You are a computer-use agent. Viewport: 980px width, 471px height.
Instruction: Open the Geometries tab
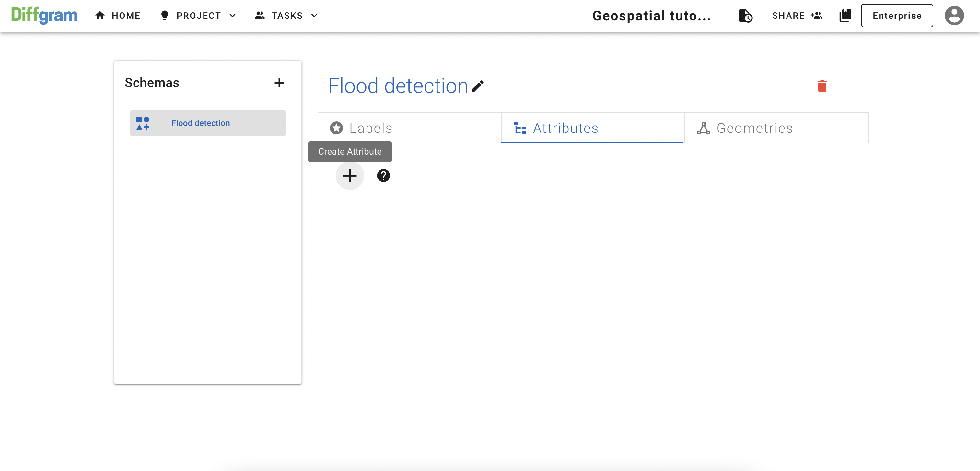(776, 128)
